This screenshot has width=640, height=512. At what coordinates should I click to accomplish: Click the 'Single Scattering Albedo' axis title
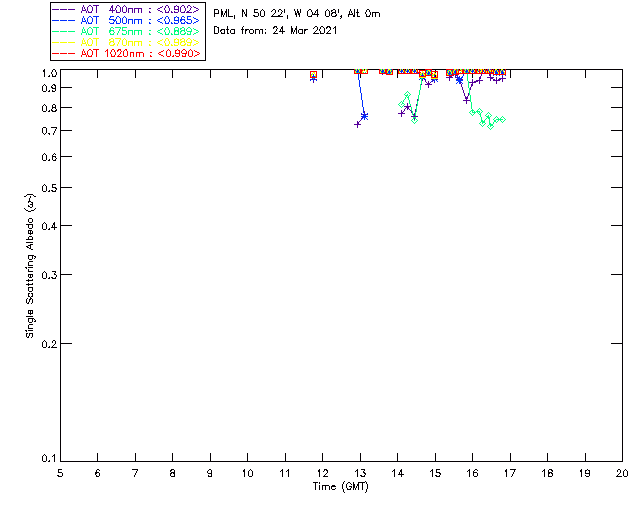(30, 265)
